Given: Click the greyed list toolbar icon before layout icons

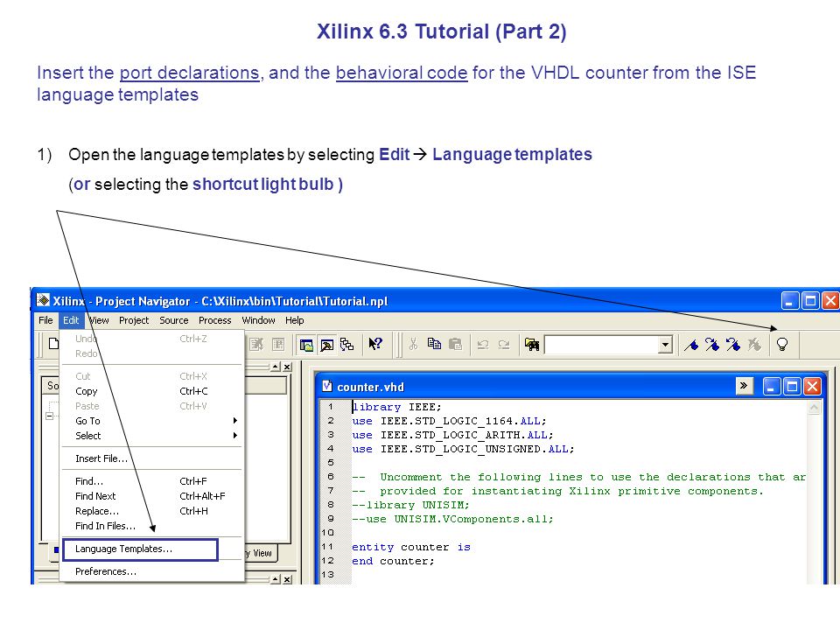Looking at the screenshot, I should 278,345.
